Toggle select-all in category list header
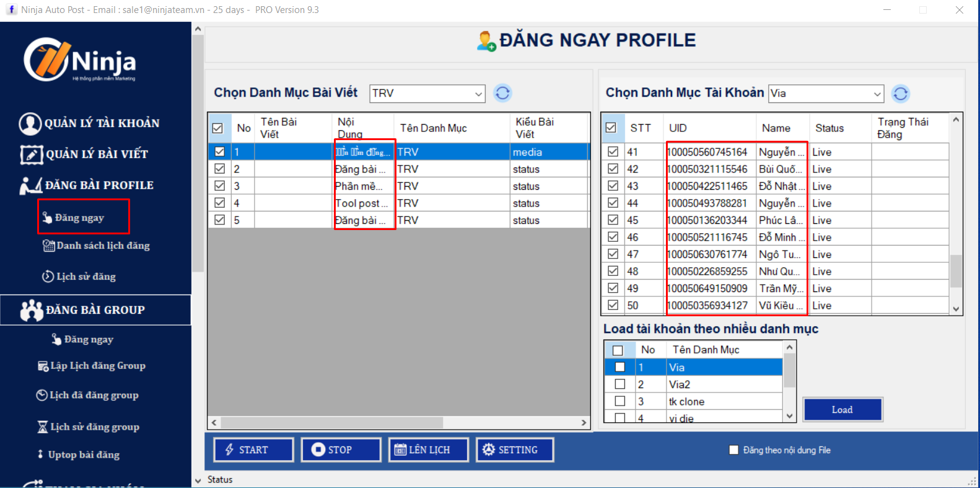This screenshot has height=488, width=980. point(618,350)
